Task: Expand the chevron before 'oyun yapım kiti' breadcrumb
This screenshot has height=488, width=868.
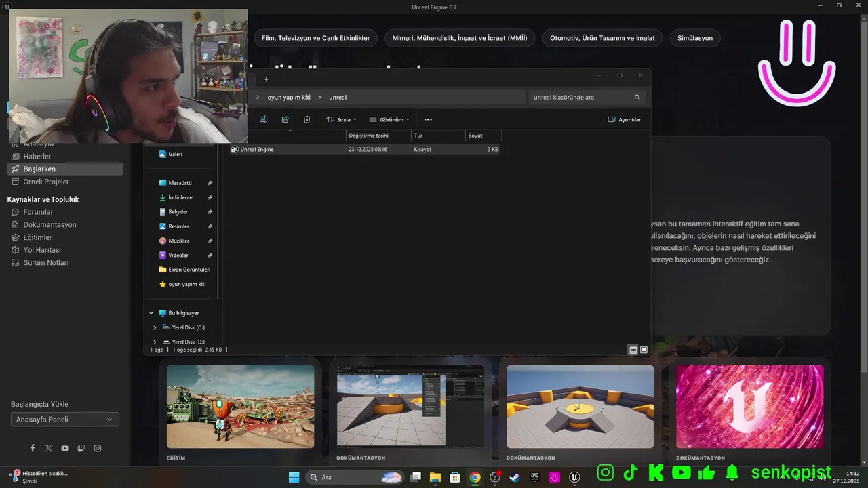Action: click(258, 98)
